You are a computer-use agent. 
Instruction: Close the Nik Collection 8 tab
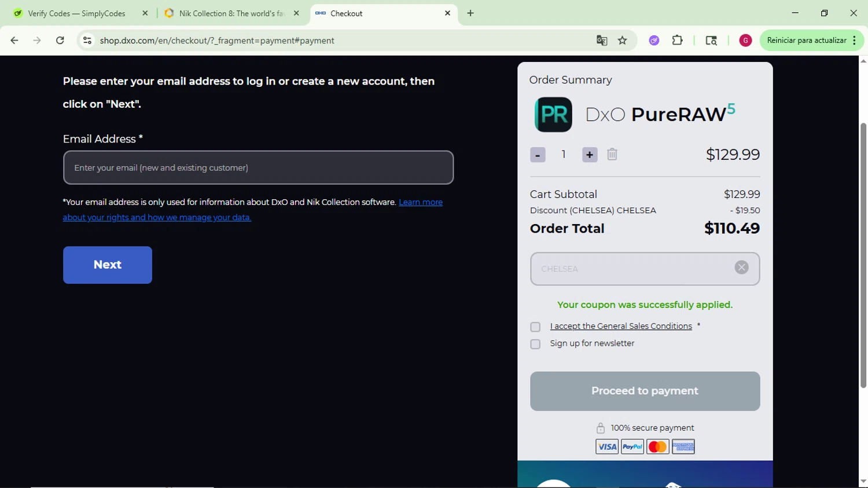(x=296, y=13)
